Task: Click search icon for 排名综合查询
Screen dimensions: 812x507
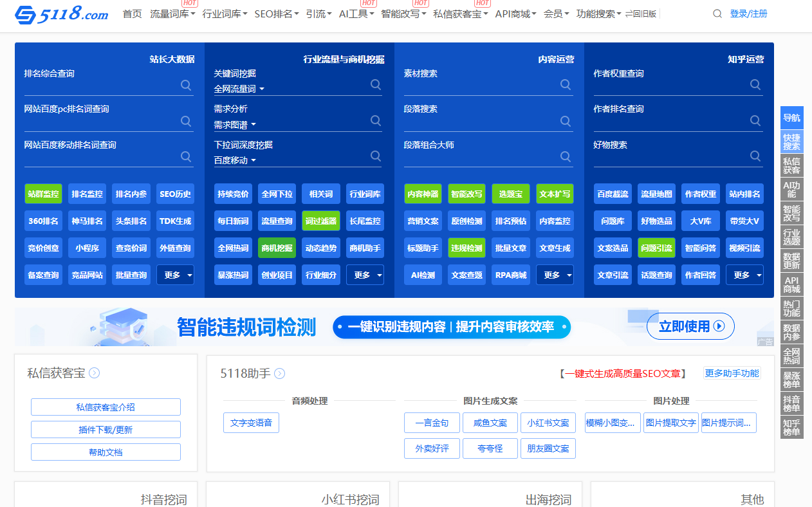Action: coord(186,85)
